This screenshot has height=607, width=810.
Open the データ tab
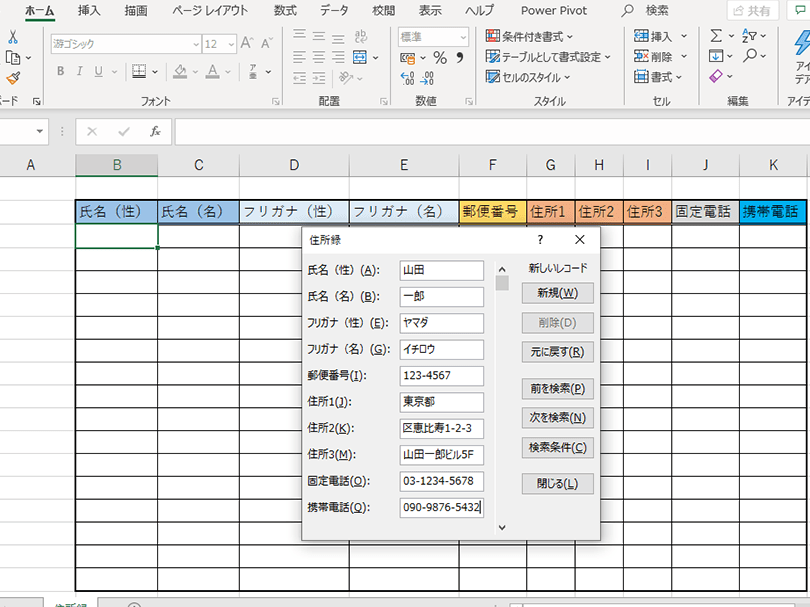click(334, 10)
